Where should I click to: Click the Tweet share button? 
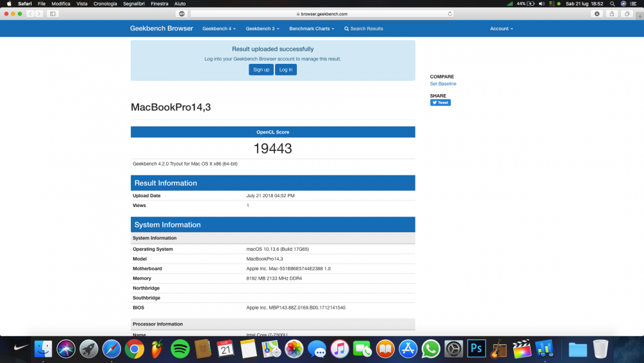(440, 103)
